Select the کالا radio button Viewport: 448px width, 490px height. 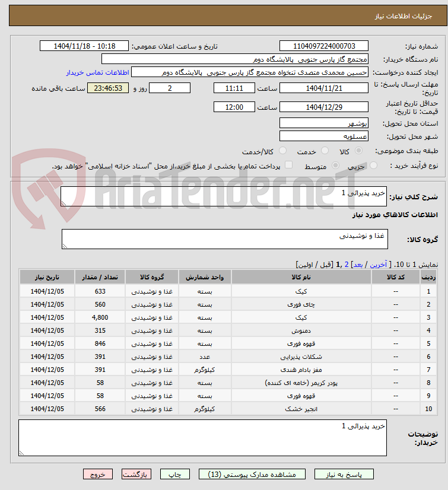[x=358, y=151]
